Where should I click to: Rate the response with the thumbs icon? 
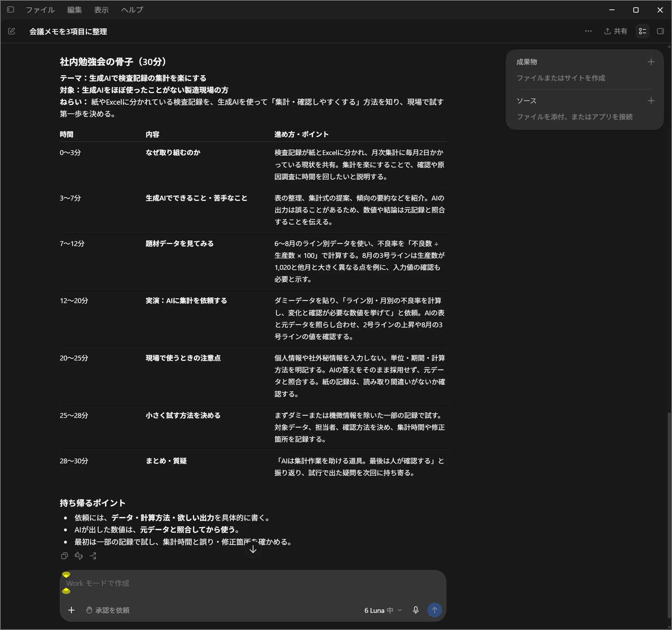pos(79,556)
